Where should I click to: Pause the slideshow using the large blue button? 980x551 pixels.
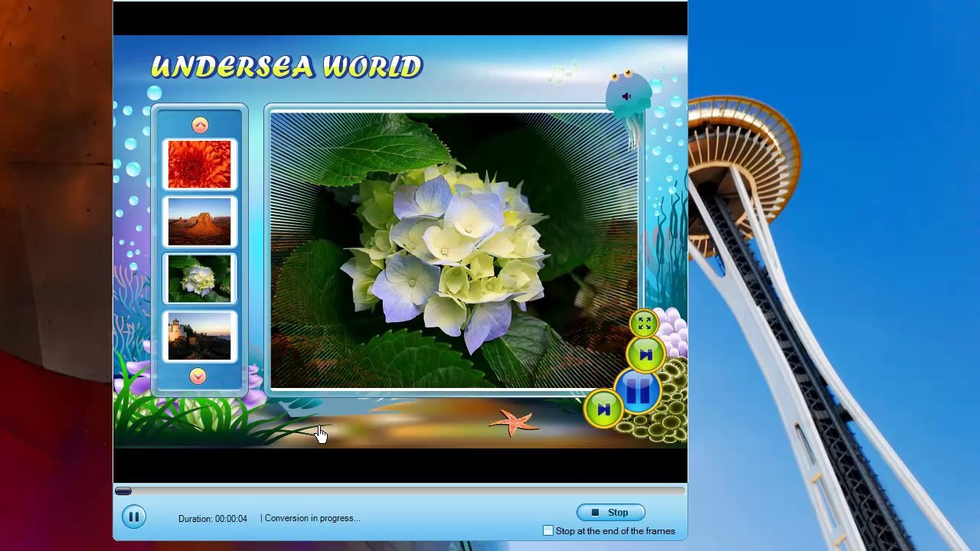(638, 392)
